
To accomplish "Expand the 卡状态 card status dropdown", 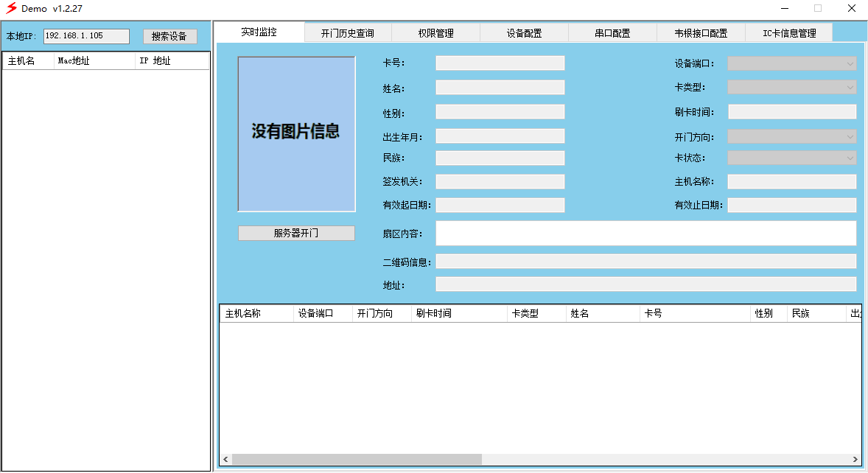I will 791,158.
